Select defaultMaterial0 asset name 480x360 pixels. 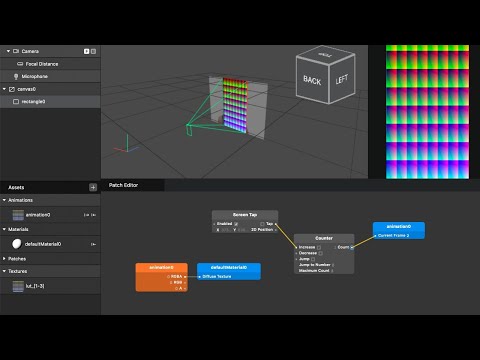pos(43,244)
